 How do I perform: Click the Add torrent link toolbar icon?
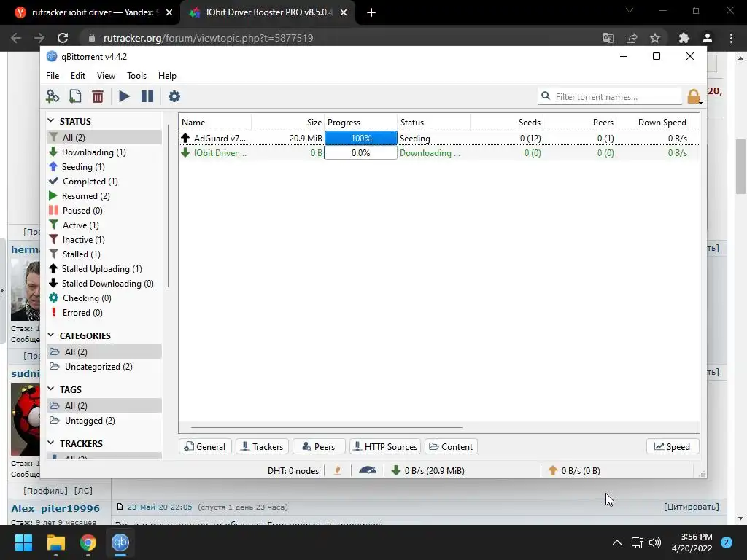pyautogui.click(x=53, y=96)
